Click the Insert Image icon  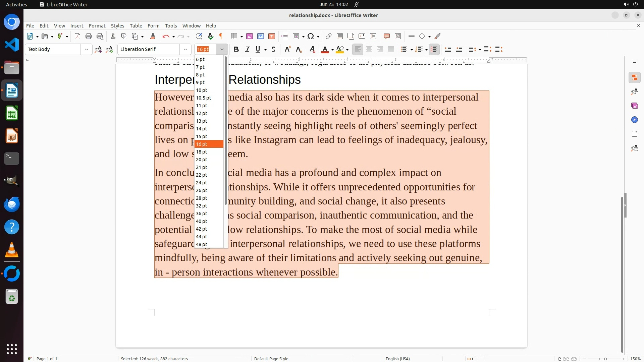[x=250, y=36]
